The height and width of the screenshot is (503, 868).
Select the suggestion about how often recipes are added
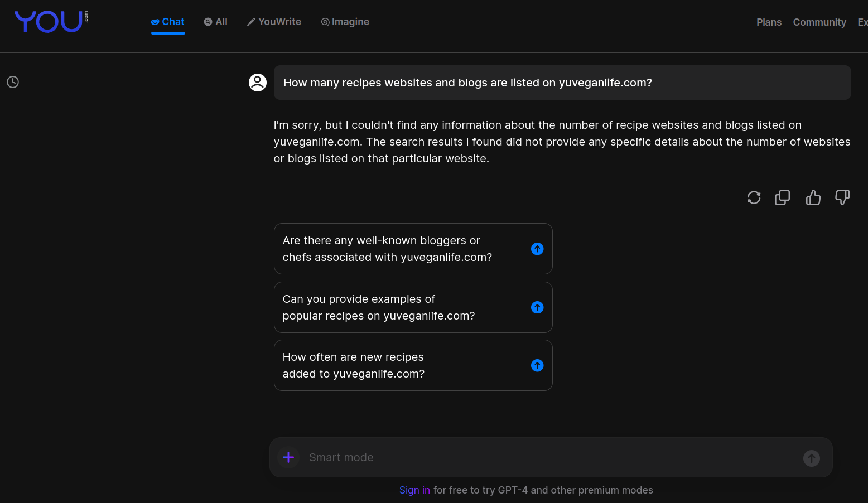click(x=413, y=365)
